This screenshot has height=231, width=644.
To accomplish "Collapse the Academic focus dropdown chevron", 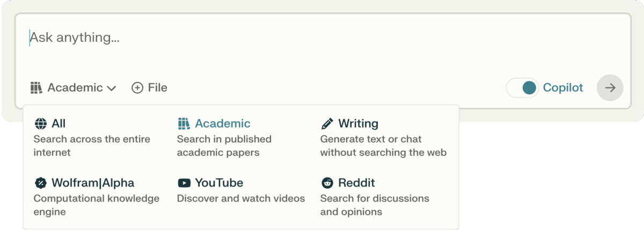I will tap(112, 88).
